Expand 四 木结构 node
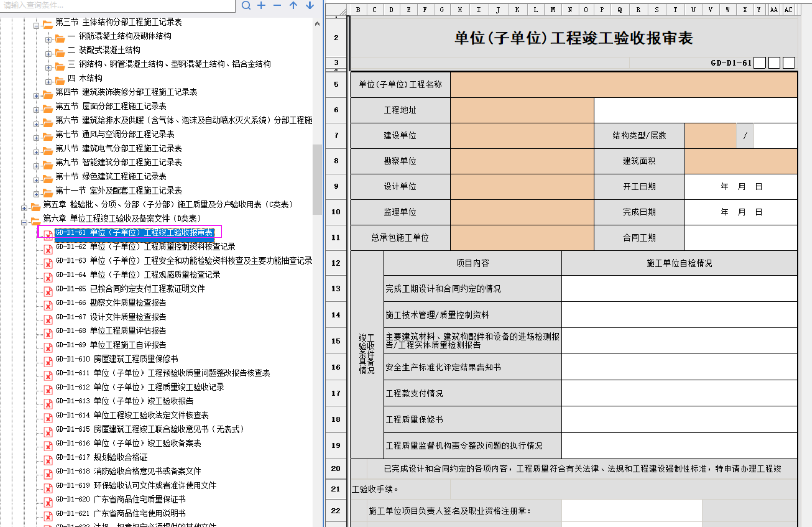Viewport: 812px width, 527px height. [x=49, y=82]
